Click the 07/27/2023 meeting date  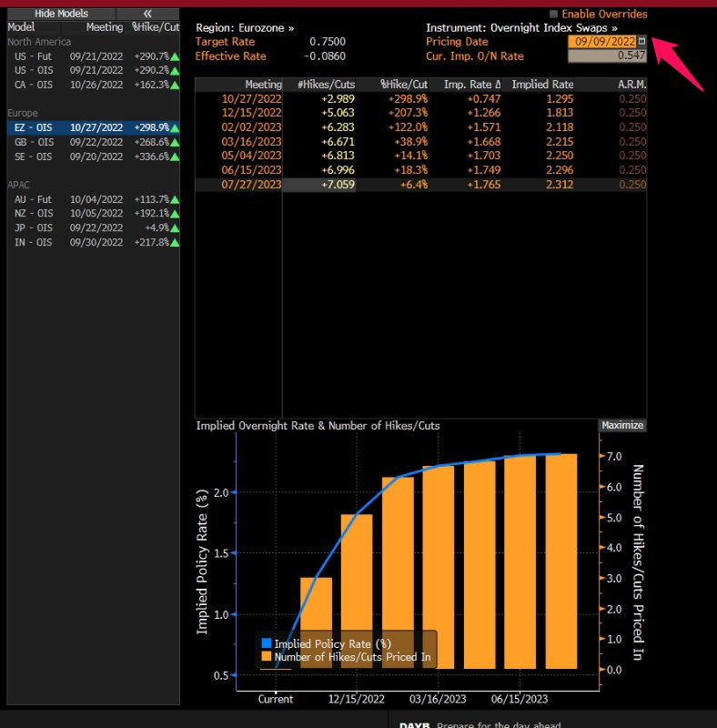point(251,185)
